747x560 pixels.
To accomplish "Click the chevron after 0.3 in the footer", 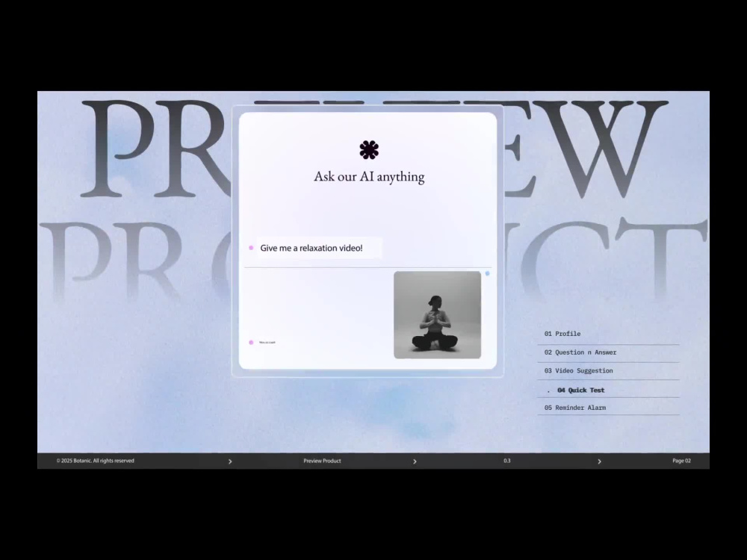I will coord(599,461).
